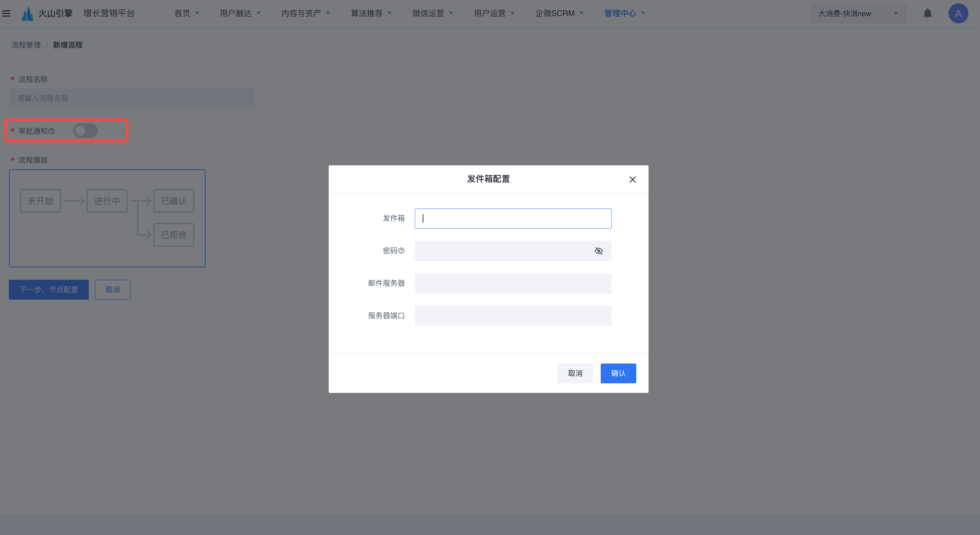Screen dimensions: 980x535
Task: Select the 流程模版 template thumbnail
Action: (x=107, y=218)
